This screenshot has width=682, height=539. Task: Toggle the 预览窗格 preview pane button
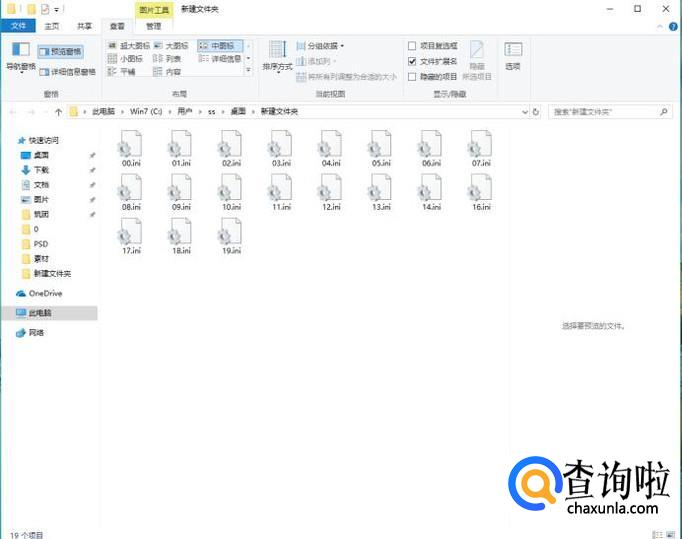tap(61, 50)
